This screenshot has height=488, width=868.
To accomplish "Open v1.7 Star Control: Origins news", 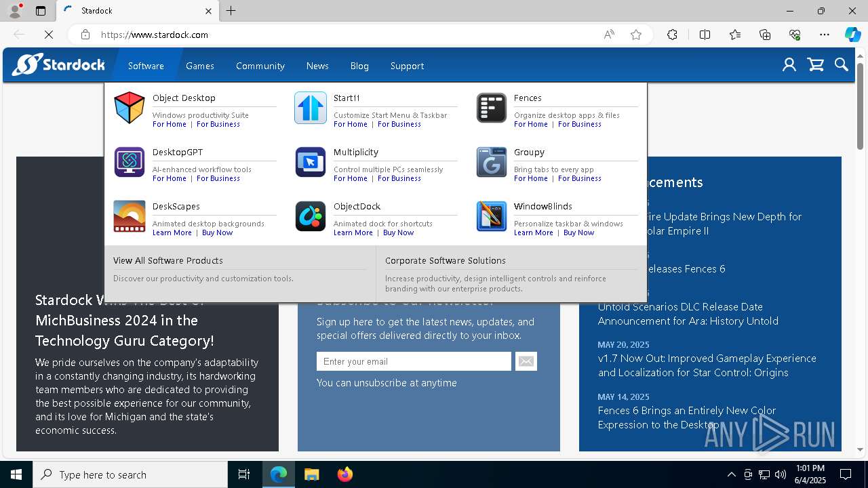I will coord(707,365).
